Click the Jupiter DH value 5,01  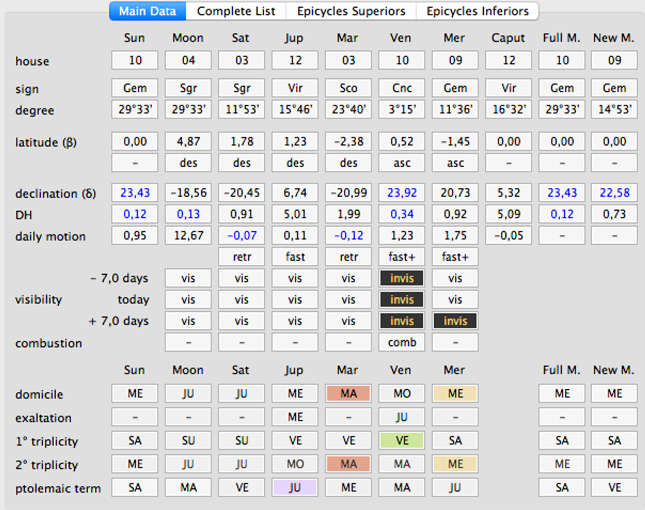(x=295, y=213)
